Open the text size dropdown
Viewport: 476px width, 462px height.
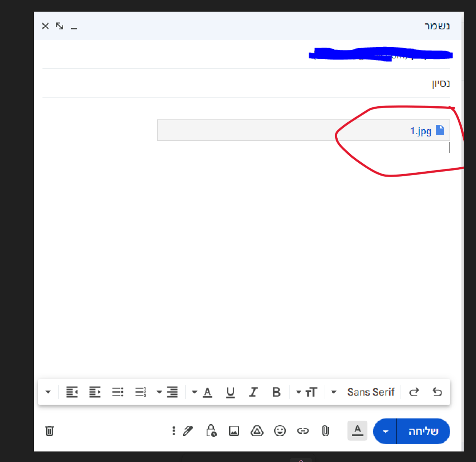pyautogui.click(x=307, y=392)
